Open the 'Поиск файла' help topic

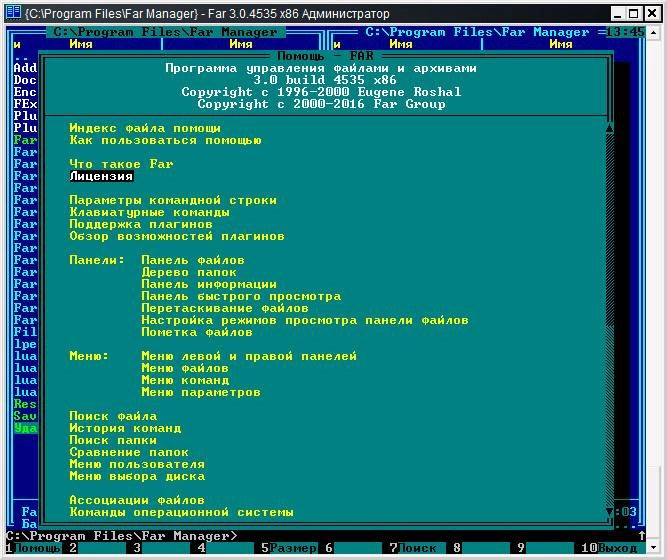(113, 416)
